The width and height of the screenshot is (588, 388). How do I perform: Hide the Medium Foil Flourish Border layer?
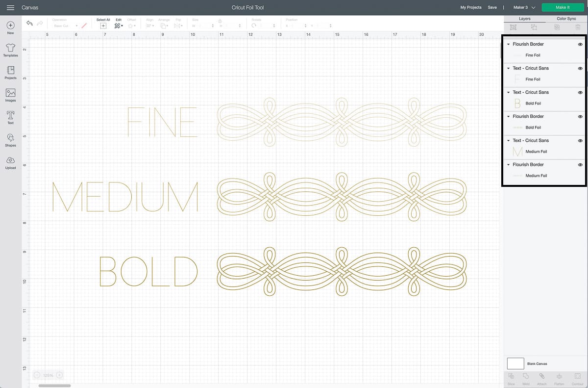[x=580, y=164]
